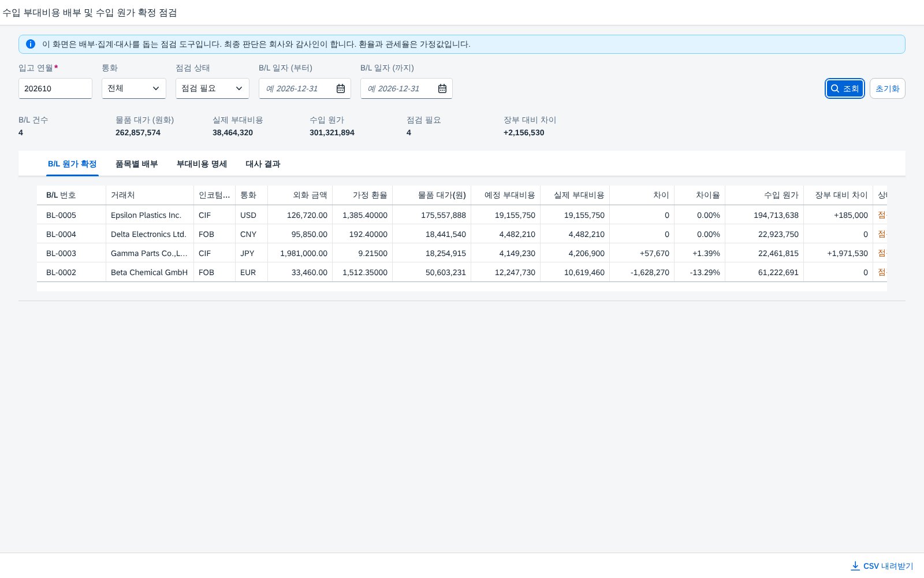Viewport: 924px width, 578px height.
Task: Click Epsilon Plastics Inc. cell
Action: pyautogui.click(x=150, y=215)
